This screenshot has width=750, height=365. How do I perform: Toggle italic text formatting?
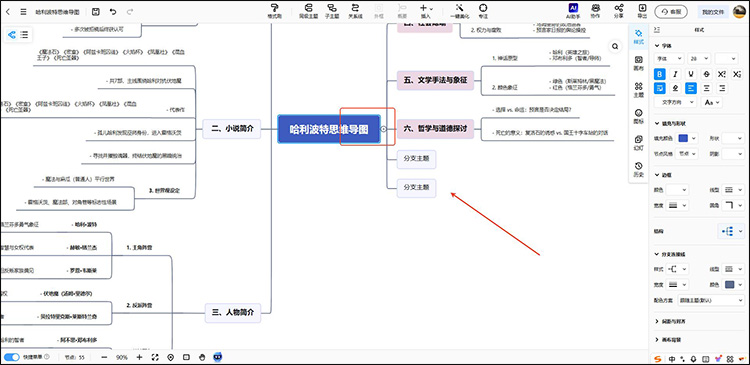point(675,74)
